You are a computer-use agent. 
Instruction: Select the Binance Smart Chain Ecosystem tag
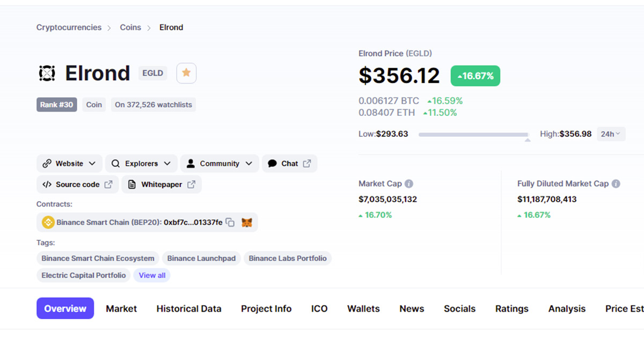98,258
